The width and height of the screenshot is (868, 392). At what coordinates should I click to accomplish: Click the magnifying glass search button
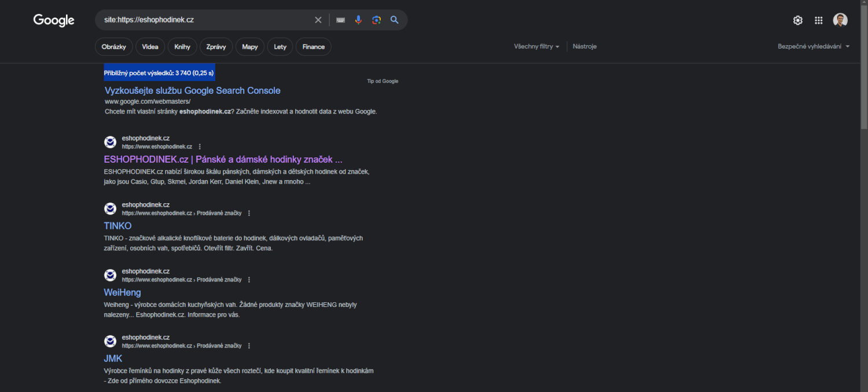(395, 20)
